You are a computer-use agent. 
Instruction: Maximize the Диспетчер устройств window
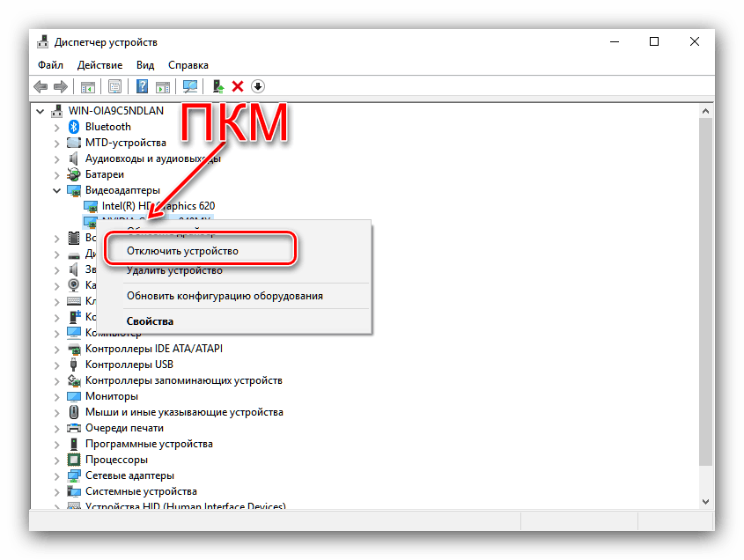point(654,41)
